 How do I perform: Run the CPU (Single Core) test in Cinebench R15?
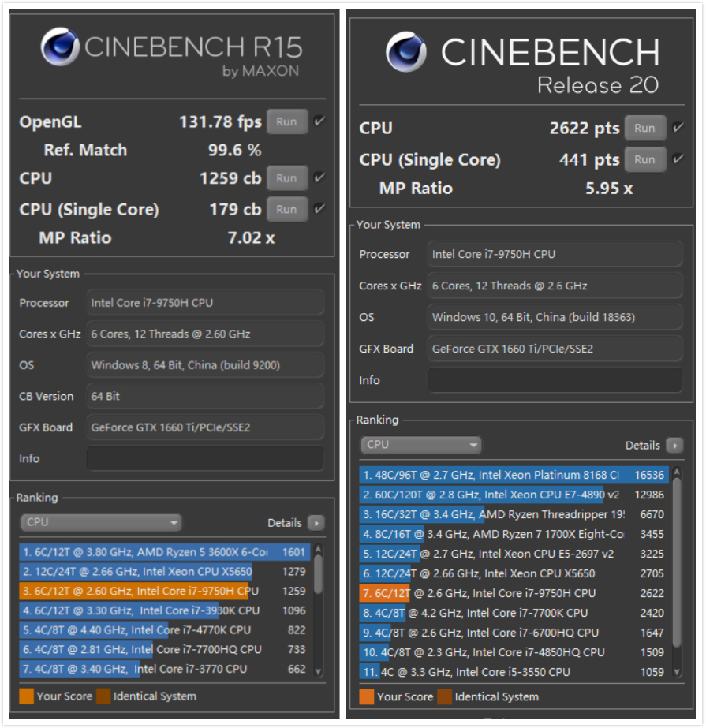click(x=286, y=209)
